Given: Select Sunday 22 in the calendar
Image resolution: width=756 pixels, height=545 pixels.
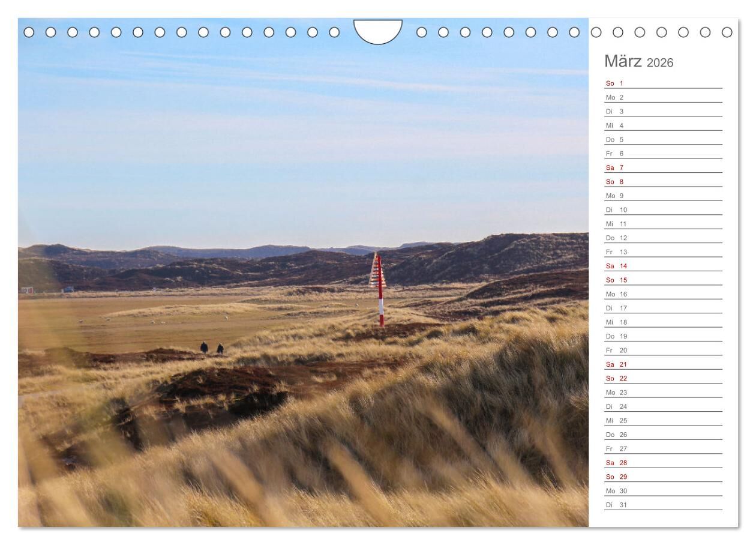Looking at the screenshot, I should (663, 379).
